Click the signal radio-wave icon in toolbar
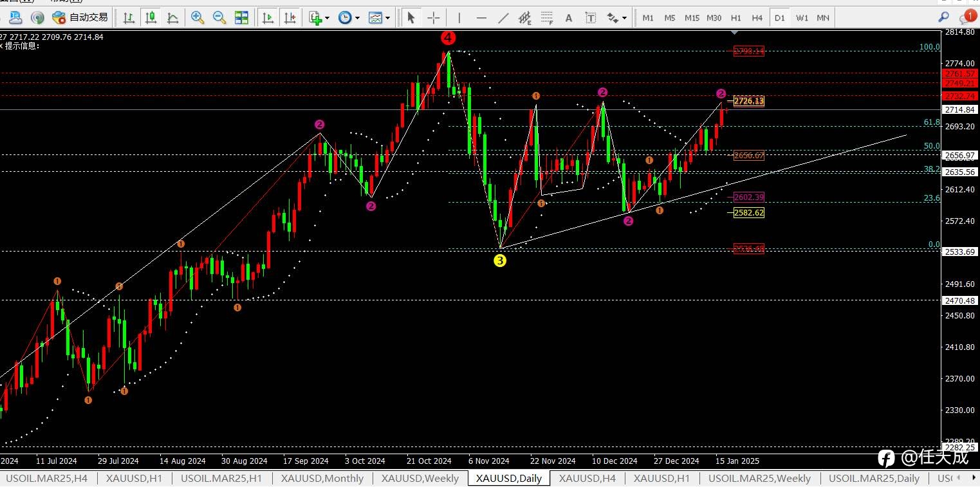980x487 pixels. click(x=38, y=17)
